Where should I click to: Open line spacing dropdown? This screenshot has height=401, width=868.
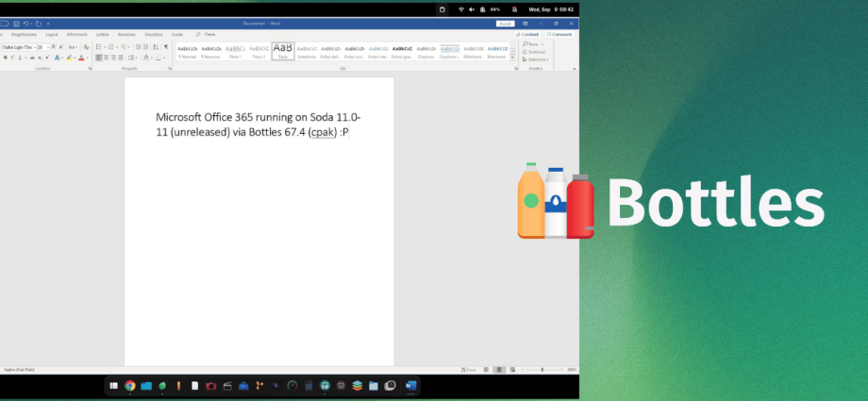[x=132, y=58]
